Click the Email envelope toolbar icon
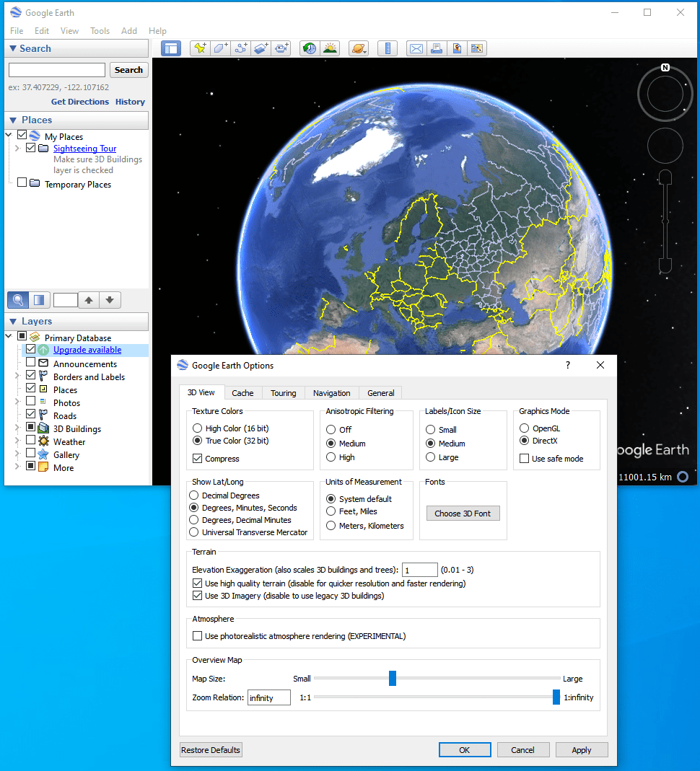This screenshot has height=771, width=700. (416, 48)
